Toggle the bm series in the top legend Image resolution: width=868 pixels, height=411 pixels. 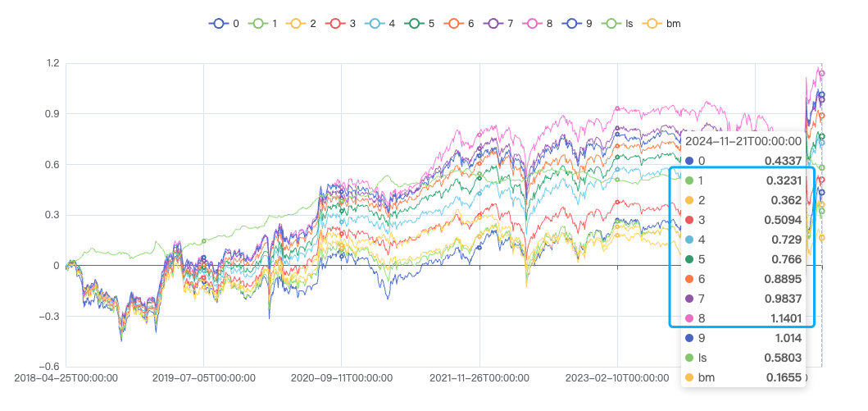point(652,24)
